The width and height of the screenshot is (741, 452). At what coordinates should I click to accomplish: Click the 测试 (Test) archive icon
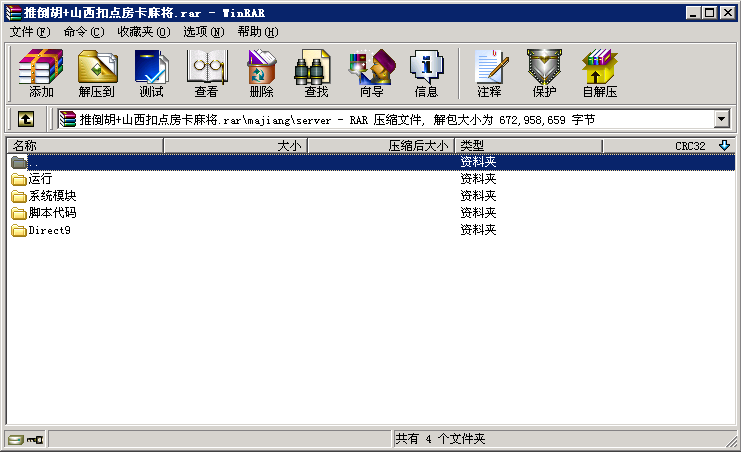[151, 73]
